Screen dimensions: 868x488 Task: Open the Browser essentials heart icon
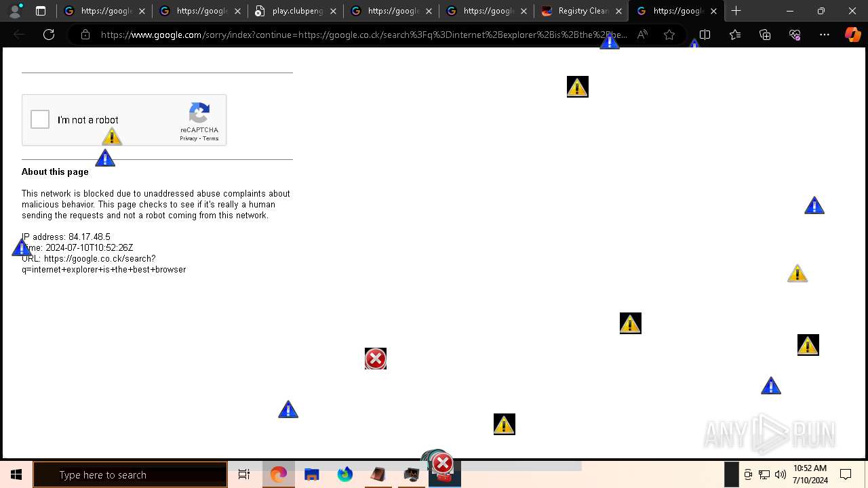click(795, 35)
